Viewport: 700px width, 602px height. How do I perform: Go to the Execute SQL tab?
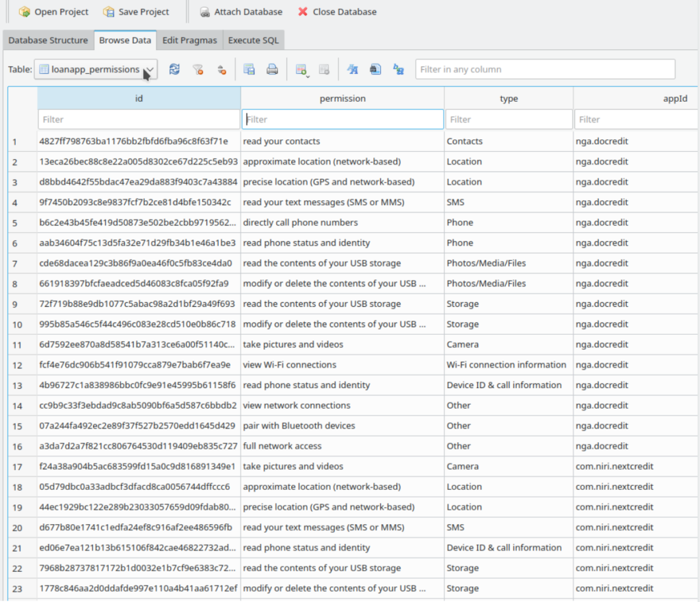click(x=254, y=40)
